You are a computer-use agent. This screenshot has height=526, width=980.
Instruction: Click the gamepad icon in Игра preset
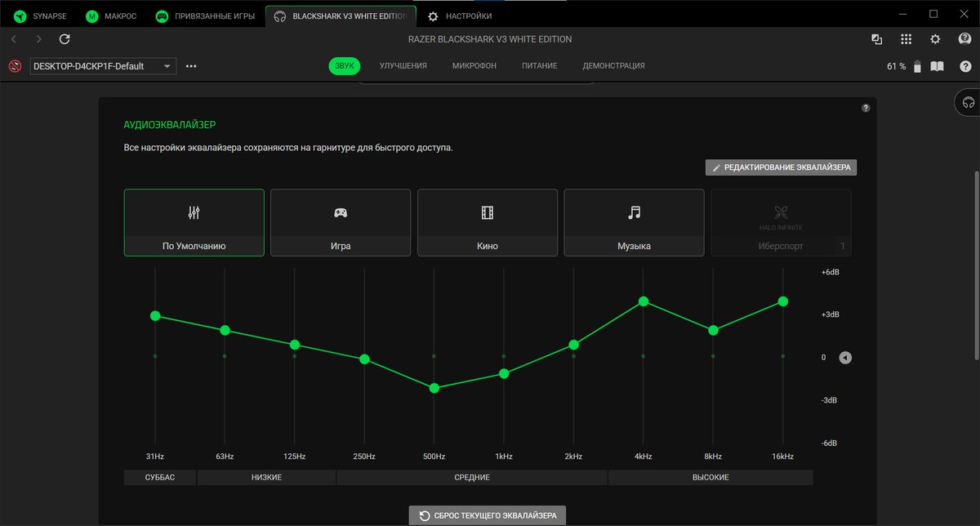click(341, 212)
